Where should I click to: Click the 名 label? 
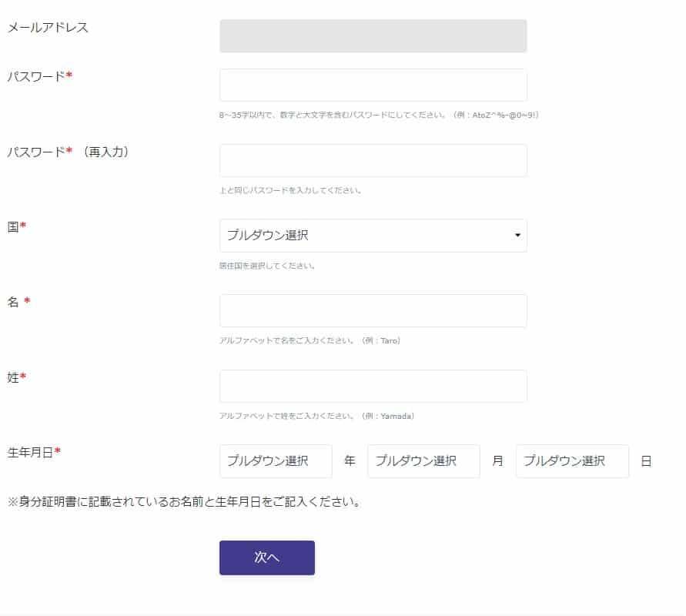18,302
